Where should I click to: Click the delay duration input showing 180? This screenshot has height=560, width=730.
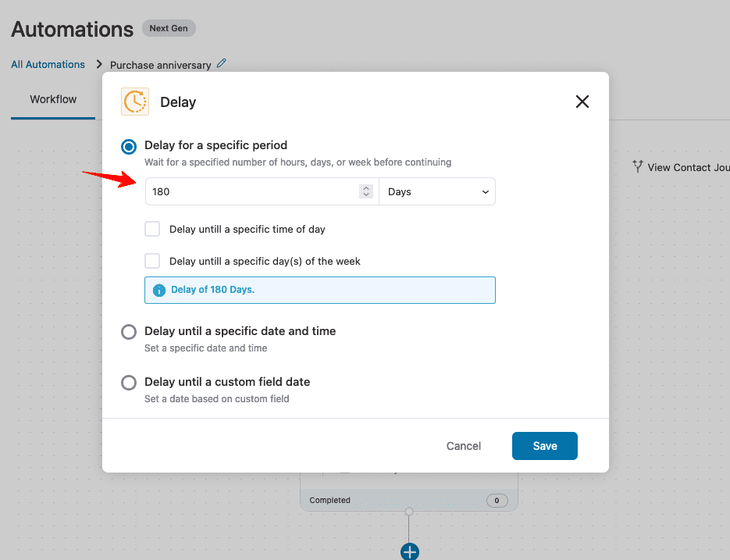point(262,191)
